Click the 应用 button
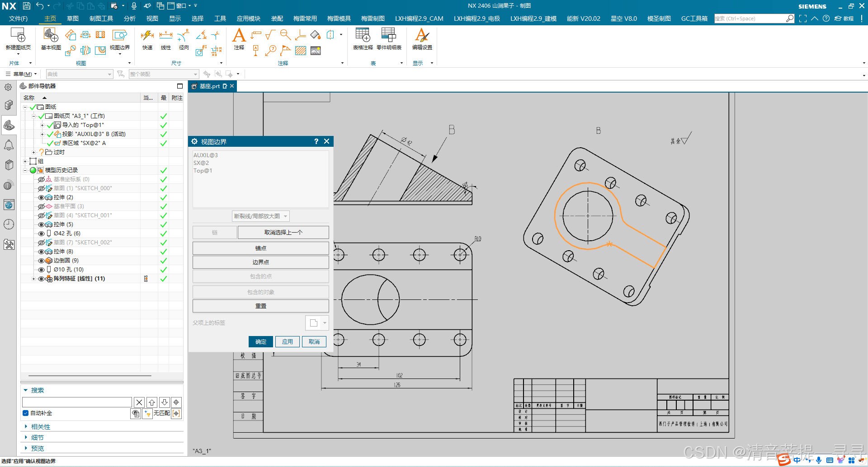The image size is (868, 467). pos(288,342)
